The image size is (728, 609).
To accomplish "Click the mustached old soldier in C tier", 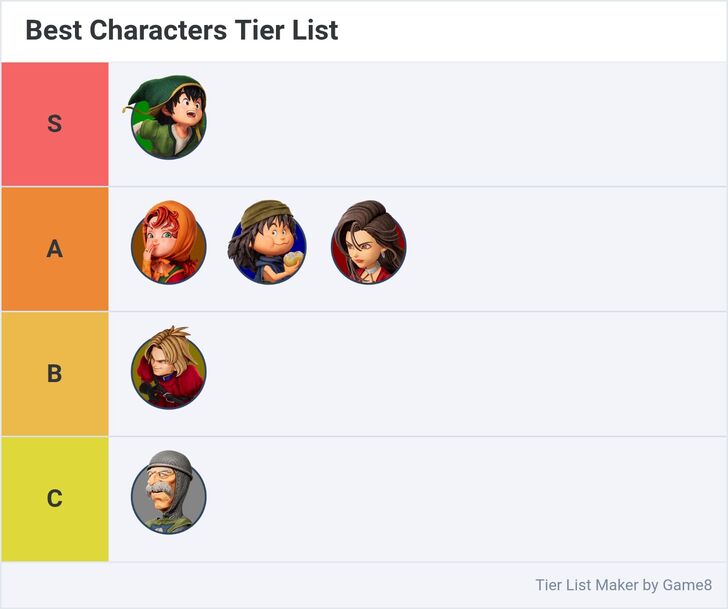I will click(168, 496).
